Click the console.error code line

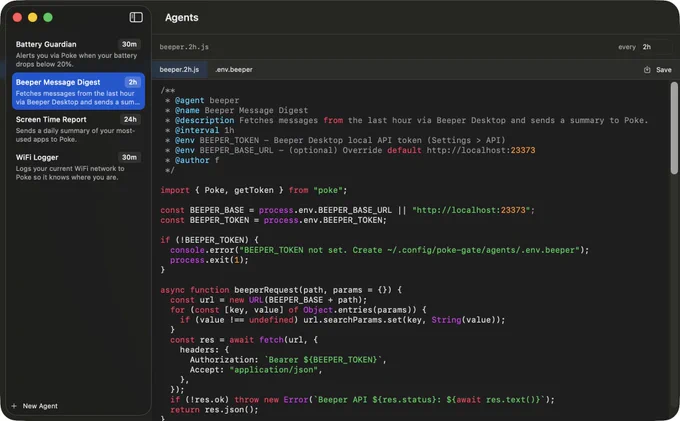[379, 250]
